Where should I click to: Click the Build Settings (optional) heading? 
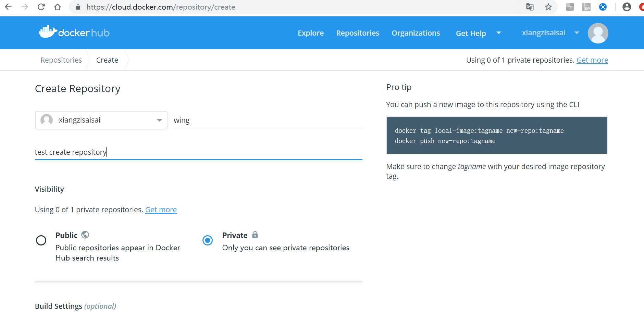pos(75,306)
